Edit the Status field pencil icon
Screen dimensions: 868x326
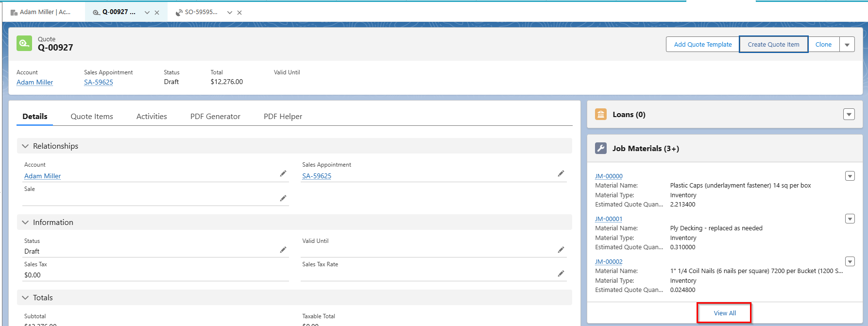pyautogui.click(x=283, y=250)
